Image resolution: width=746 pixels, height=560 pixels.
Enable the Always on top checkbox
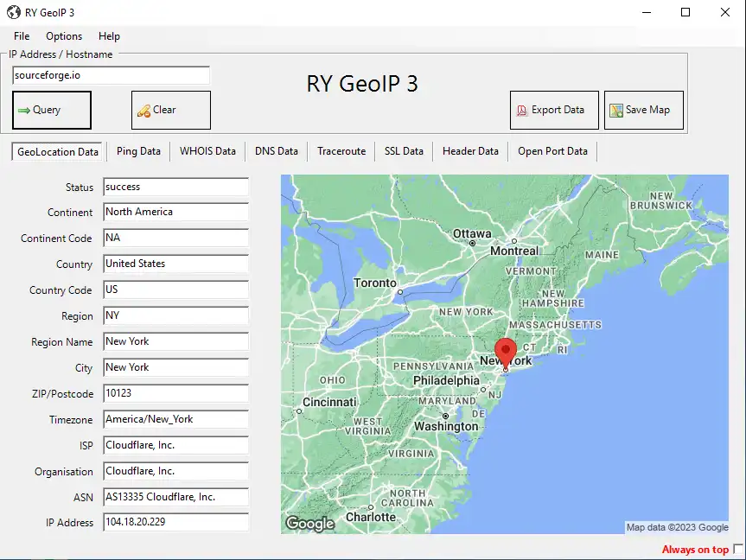[x=738, y=549]
